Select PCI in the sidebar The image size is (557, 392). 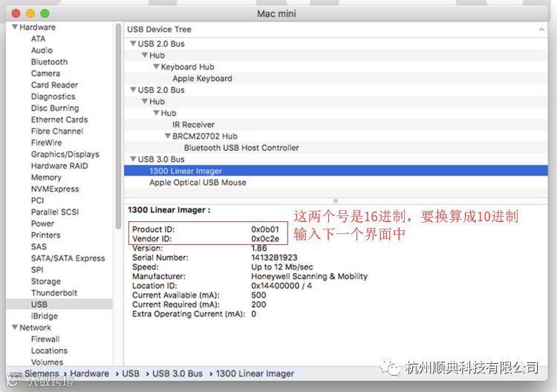click(37, 200)
